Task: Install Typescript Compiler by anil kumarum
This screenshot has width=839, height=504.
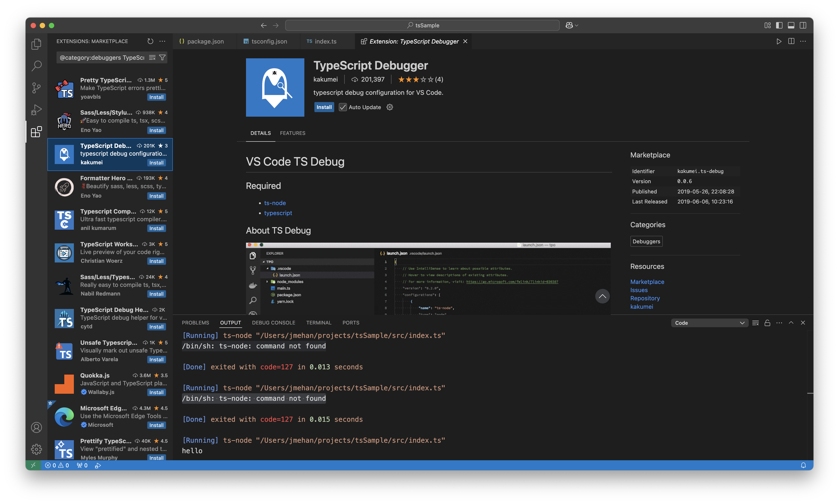Action: [156, 228]
